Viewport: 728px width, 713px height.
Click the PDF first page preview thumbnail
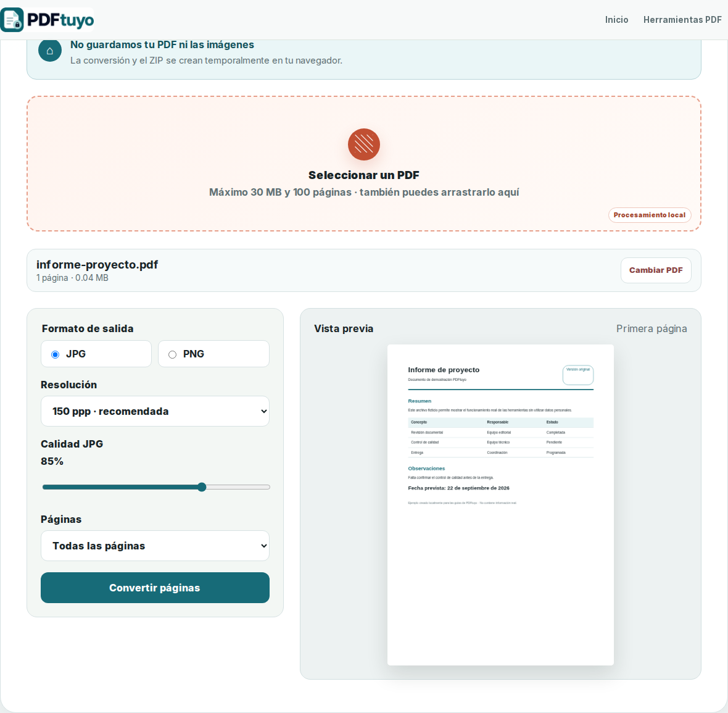pos(500,505)
